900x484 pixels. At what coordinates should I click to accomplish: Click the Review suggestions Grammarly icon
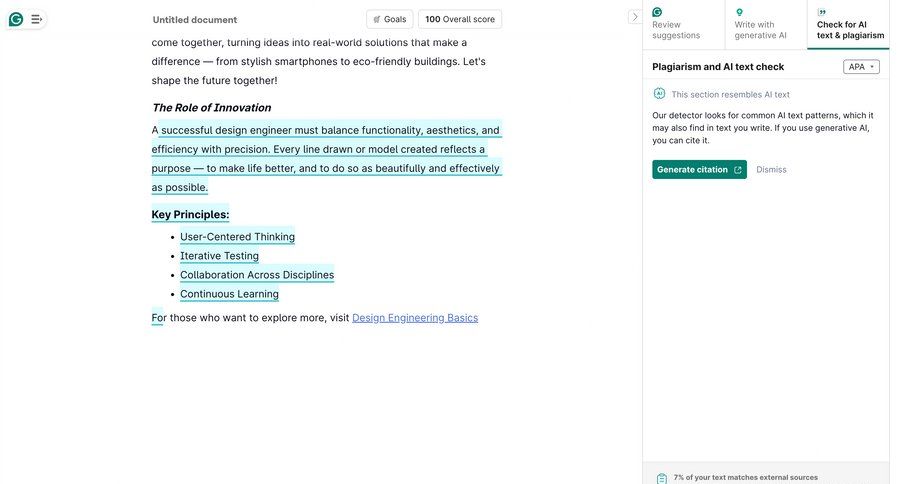pos(657,12)
